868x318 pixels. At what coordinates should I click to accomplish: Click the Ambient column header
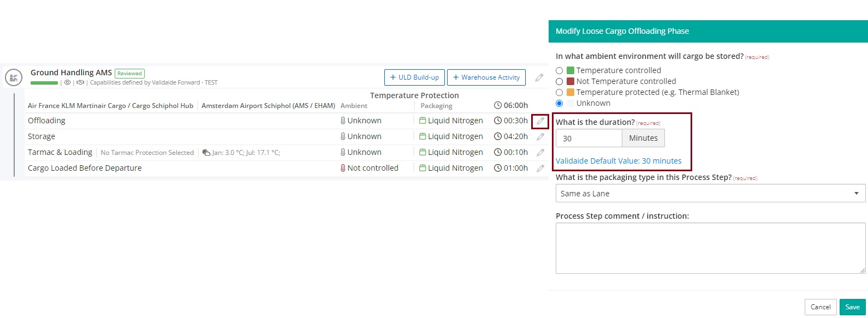354,106
